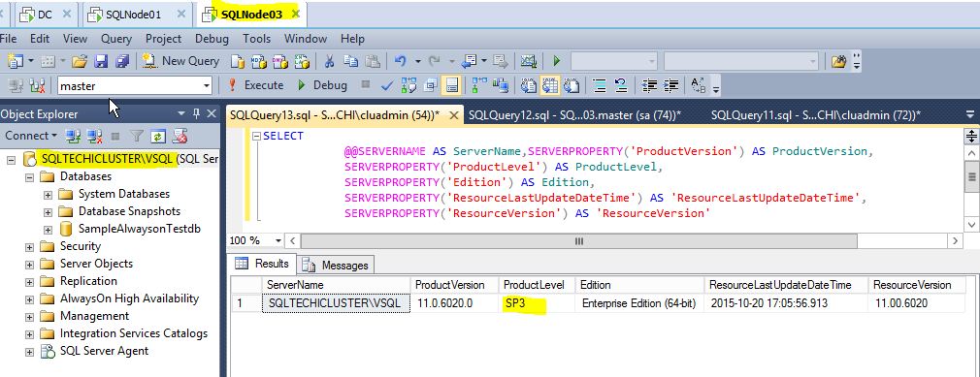The image size is (980, 377).
Task: Select Integration Services Catalogs tree item
Action: 133,333
